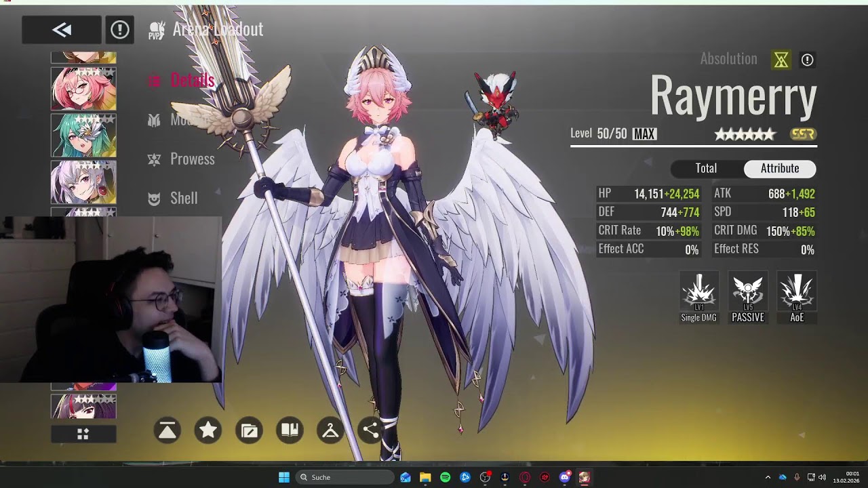
Task: Click the Outlook mail taskbar icon
Action: pos(405,477)
